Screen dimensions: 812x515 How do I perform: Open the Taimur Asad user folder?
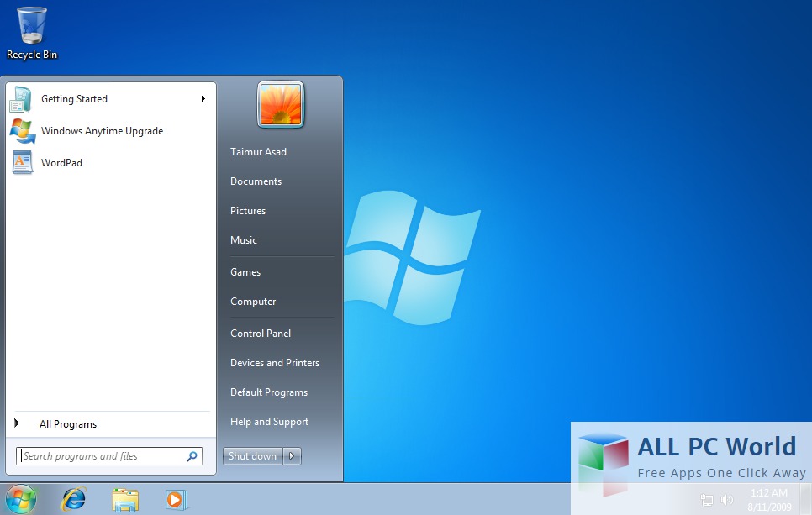(258, 152)
